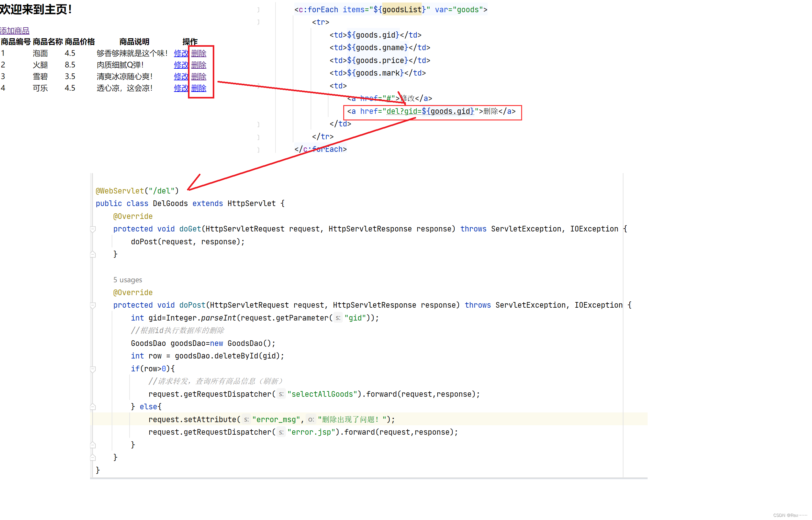This screenshot has height=520, width=812.
Task: Expand the collapsed marker beside tr tag
Action: click(259, 22)
